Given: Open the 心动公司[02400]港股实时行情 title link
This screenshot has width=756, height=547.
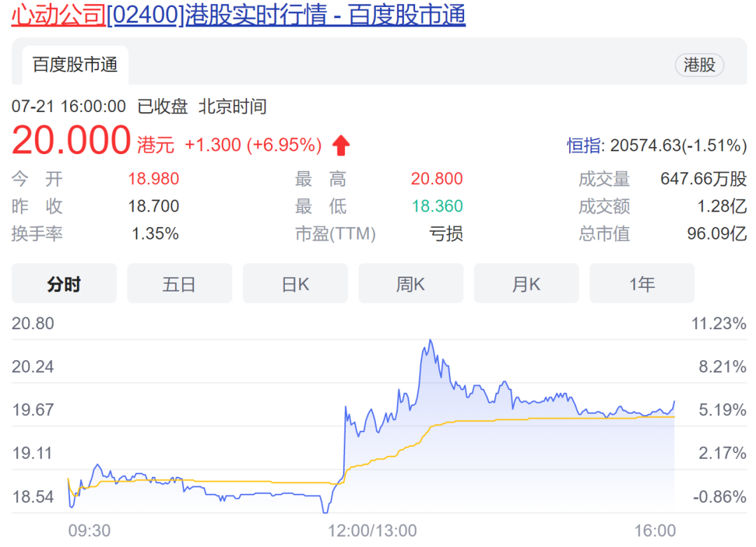Looking at the screenshot, I should coord(238,15).
